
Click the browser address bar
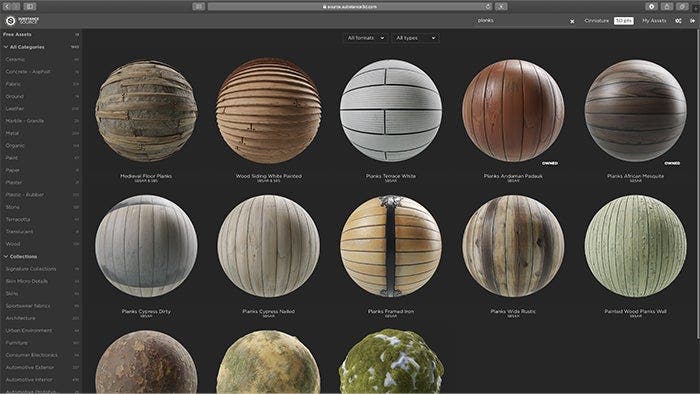click(349, 6)
